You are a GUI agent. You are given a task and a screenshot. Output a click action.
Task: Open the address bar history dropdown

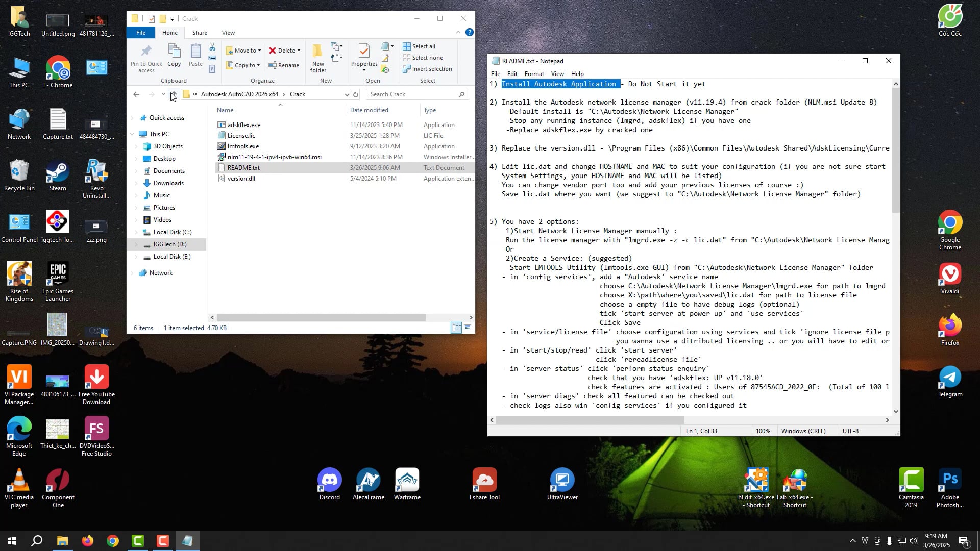[347, 94]
